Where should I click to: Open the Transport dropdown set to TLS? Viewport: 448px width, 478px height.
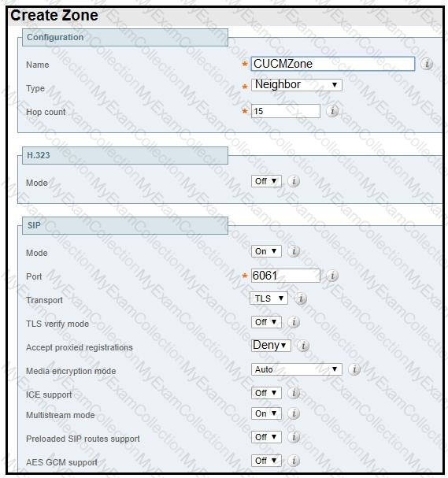(x=268, y=298)
